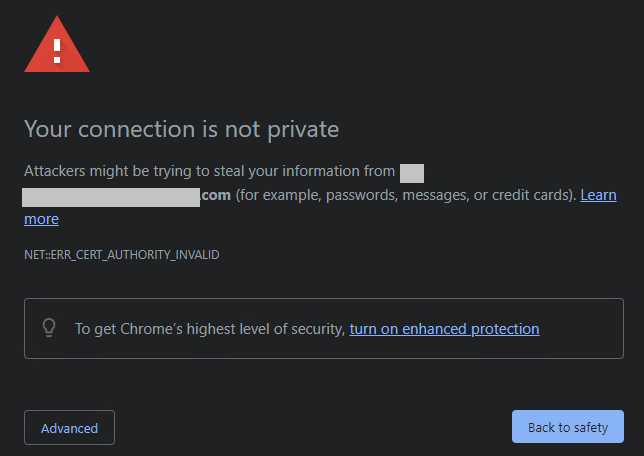The image size is (644, 456).
Task: Click the bold '.com' text
Action: (x=216, y=195)
